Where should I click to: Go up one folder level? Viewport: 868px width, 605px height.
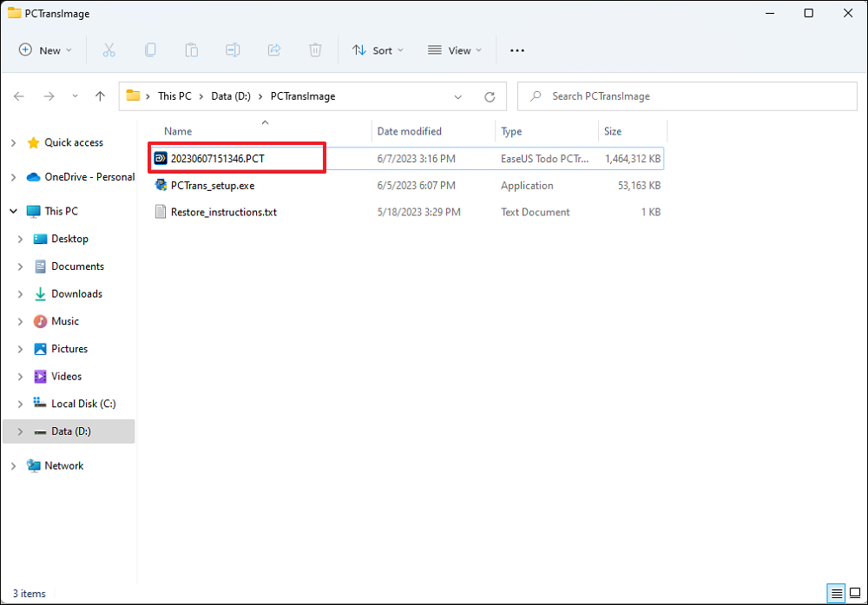pyautogui.click(x=100, y=96)
